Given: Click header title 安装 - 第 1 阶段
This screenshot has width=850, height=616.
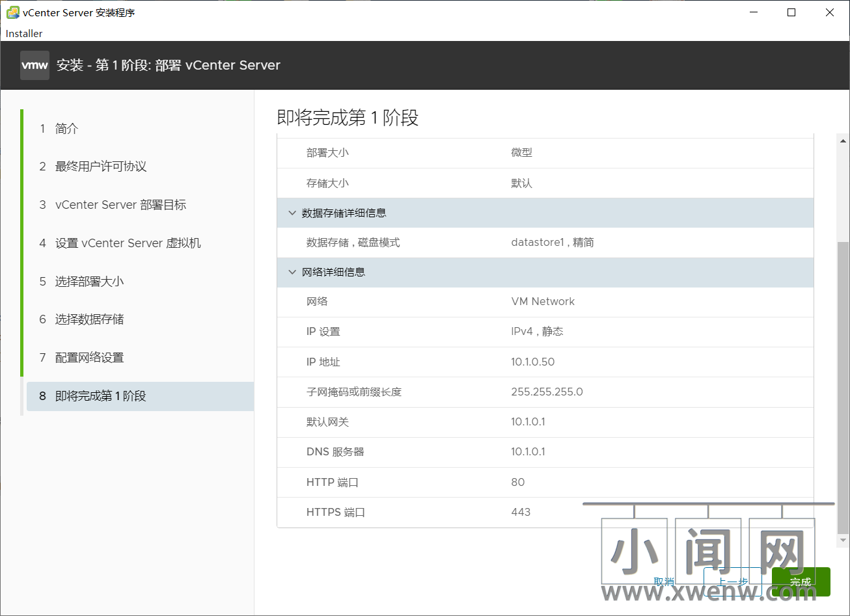Looking at the screenshot, I should coord(169,65).
